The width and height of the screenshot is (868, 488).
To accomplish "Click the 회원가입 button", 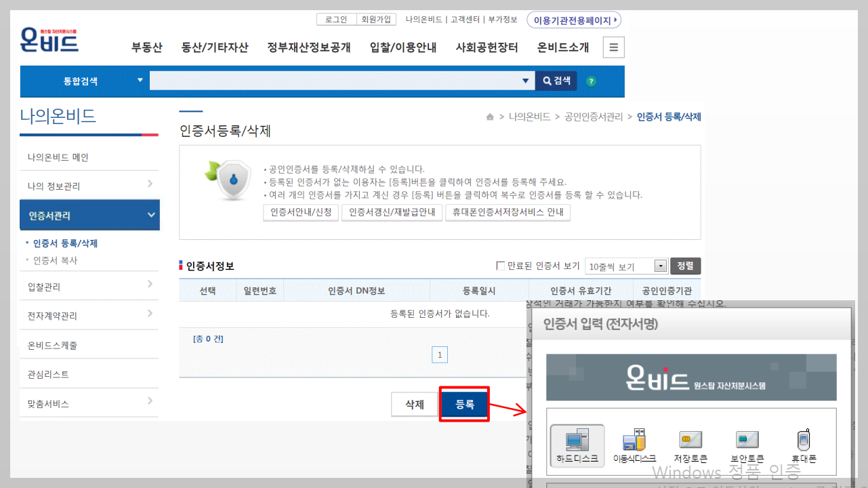I will [376, 20].
